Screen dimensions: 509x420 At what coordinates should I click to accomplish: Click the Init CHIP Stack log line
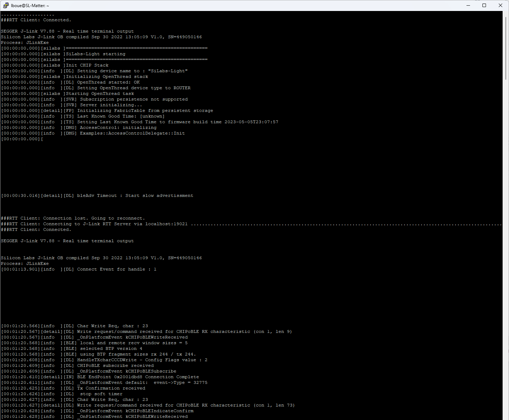[x=87, y=65]
